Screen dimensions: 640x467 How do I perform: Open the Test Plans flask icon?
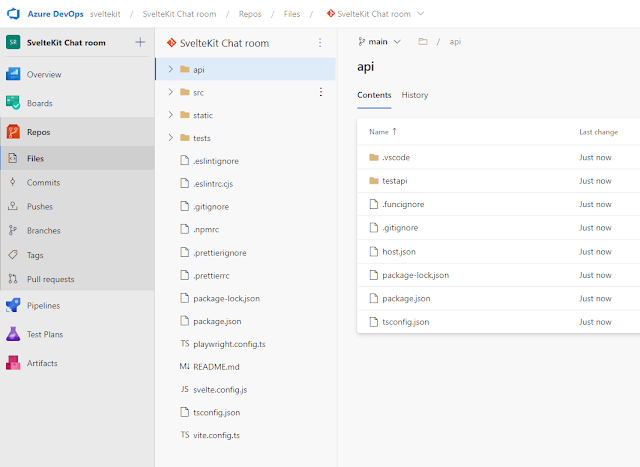13,334
